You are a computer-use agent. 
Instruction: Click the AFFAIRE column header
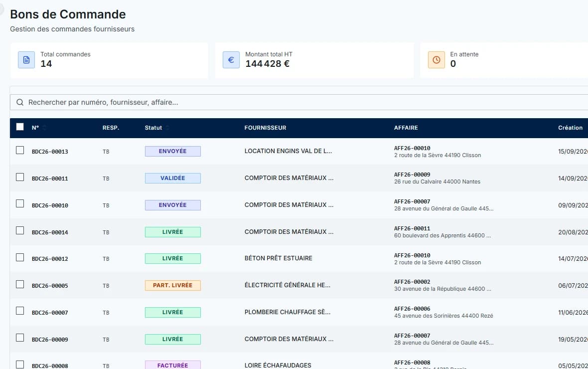406,128
